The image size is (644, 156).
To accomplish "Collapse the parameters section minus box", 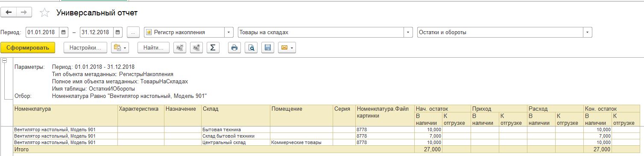I will click(x=4, y=61).
